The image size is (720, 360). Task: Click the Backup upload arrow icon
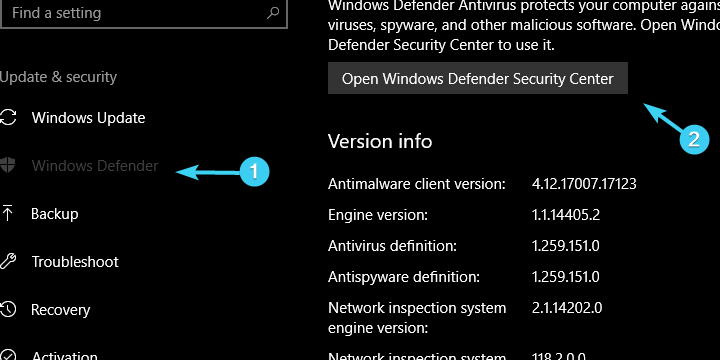coord(7,214)
